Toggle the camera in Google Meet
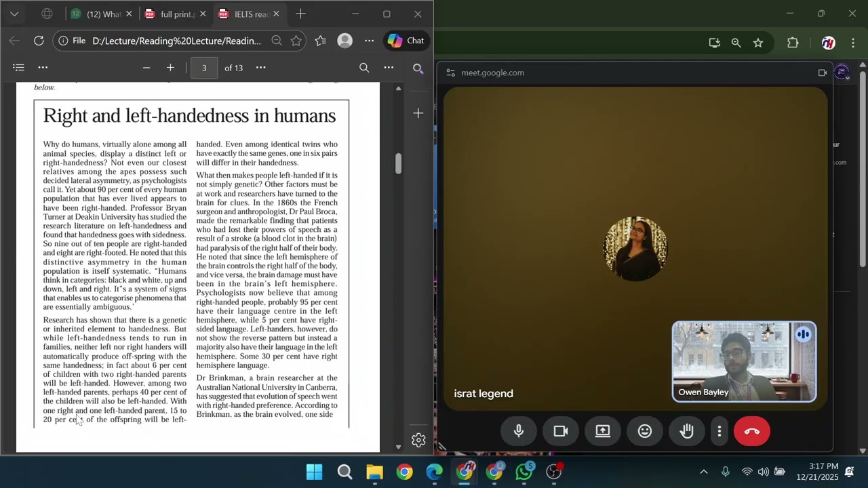This screenshot has width=868, height=488. click(561, 431)
